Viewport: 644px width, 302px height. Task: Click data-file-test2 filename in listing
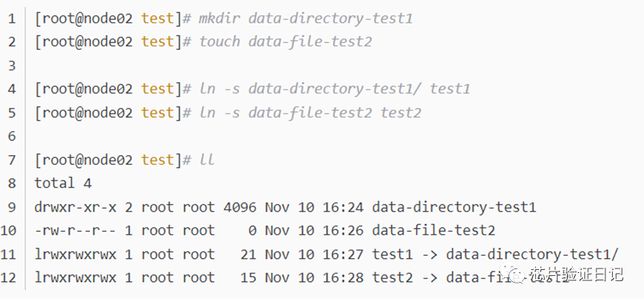click(x=433, y=230)
